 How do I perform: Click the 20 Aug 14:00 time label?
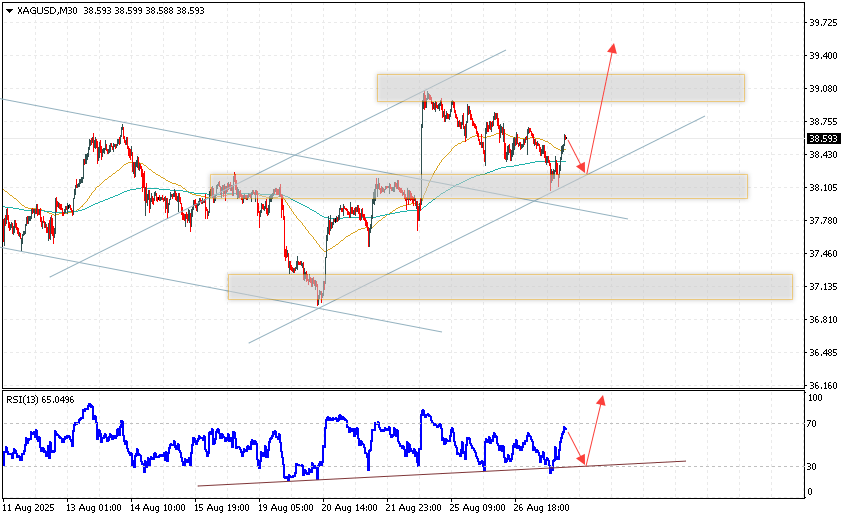click(349, 508)
